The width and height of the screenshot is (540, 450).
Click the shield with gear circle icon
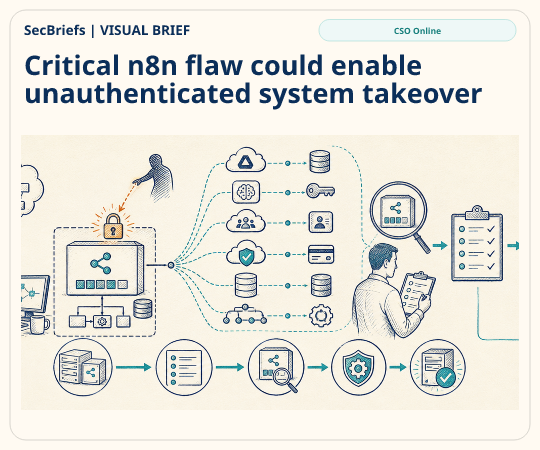(358, 367)
